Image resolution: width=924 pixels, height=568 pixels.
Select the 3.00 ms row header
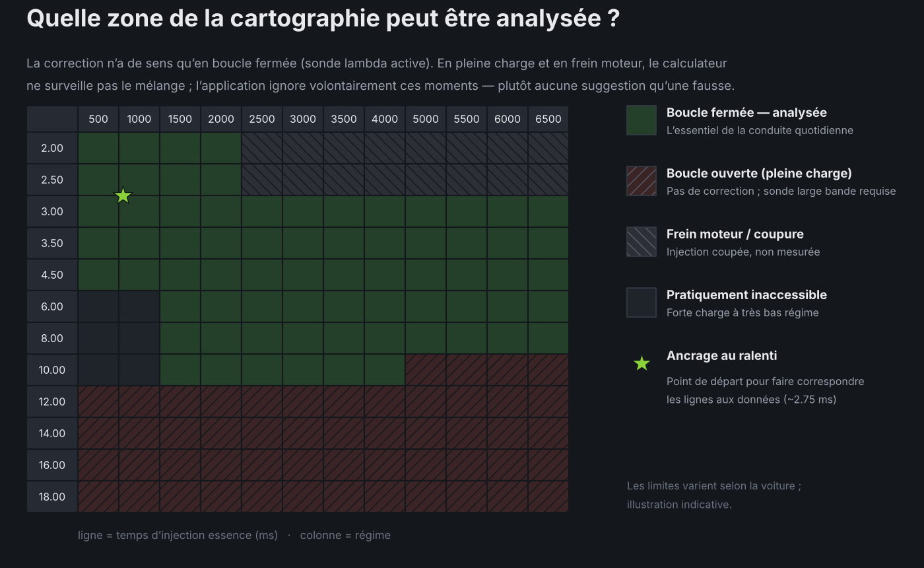(x=52, y=211)
